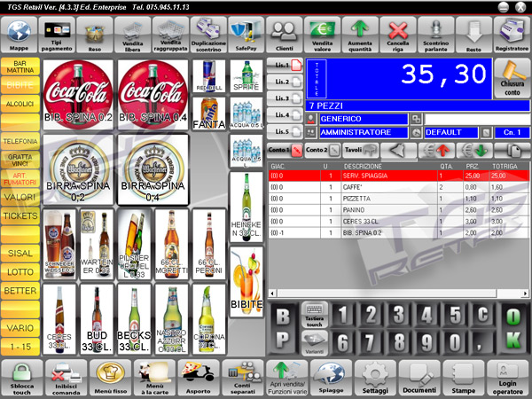Viewport: 532px width, 399px height.
Task: Open the Clienti customers icon
Action: (285, 35)
